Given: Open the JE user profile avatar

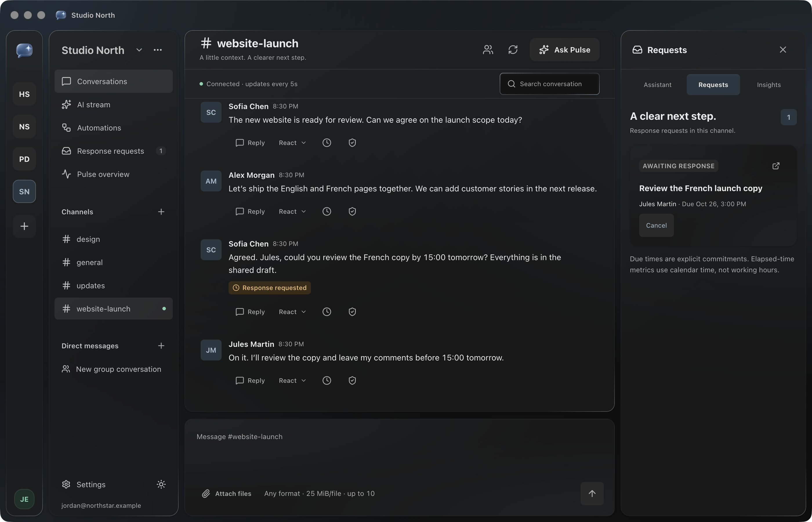Looking at the screenshot, I should [x=24, y=499].
